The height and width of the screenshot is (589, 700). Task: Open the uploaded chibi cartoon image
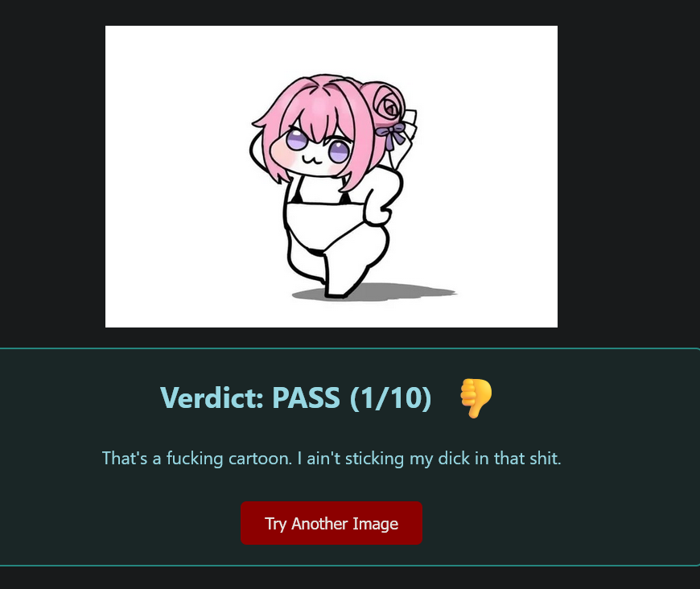point(331,176)
